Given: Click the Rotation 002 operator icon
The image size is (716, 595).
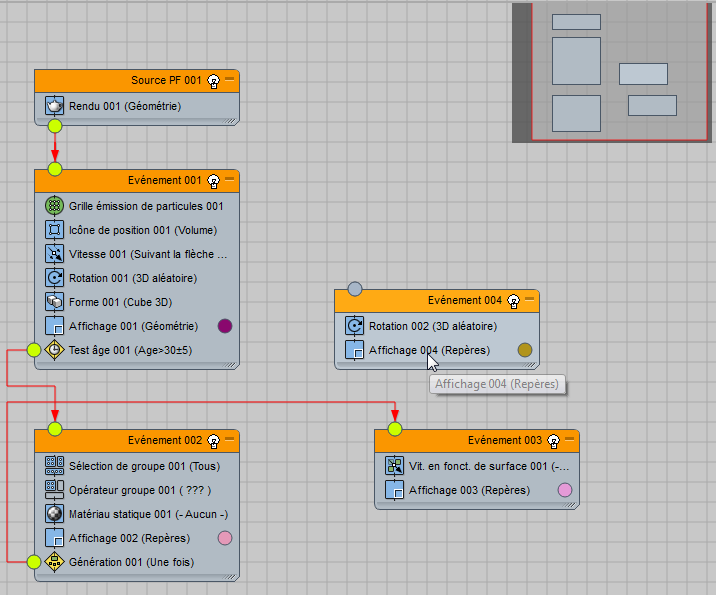Looking at the screenshot, I should tap(354, 326).
